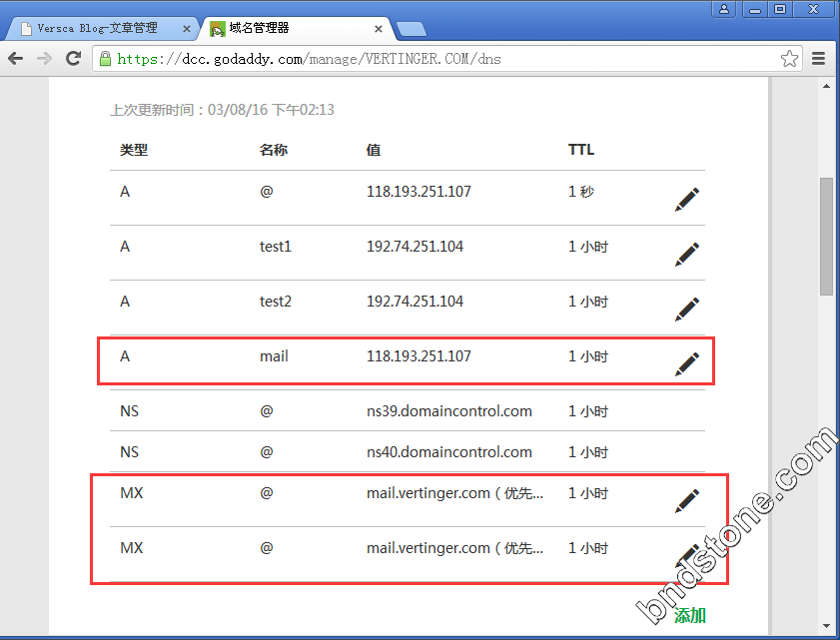Image resolution: width=840 pixels, height=640 pixels.
Task: Close the 域名管理器 tab
Action: click(x=379, y=29)
